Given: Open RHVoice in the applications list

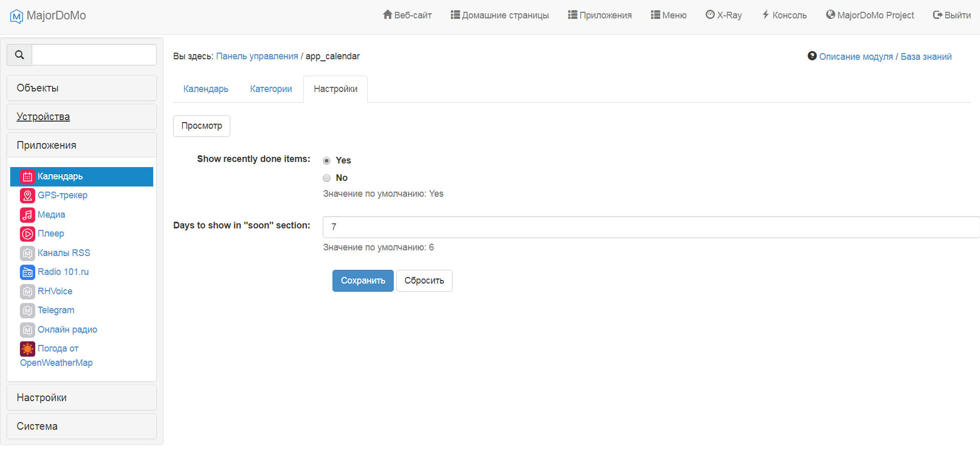Looking at the screenshot, I should [55, 291].
